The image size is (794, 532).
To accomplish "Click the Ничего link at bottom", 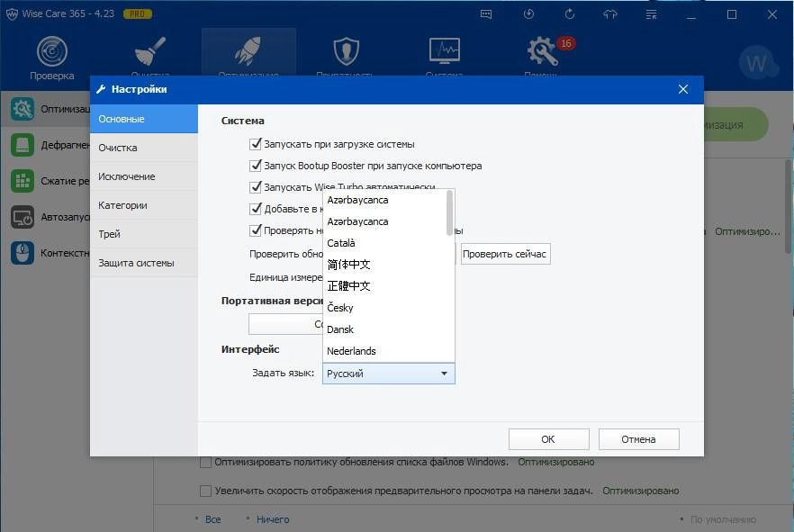I will coord(273,519).
